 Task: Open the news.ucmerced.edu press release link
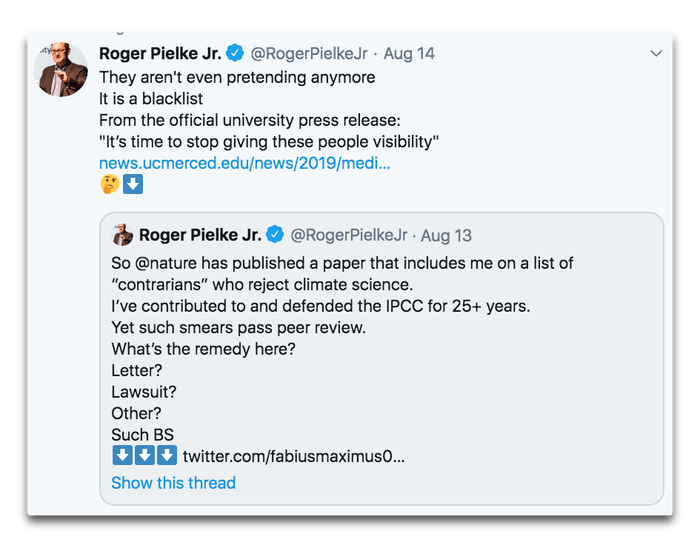point(244,162)
